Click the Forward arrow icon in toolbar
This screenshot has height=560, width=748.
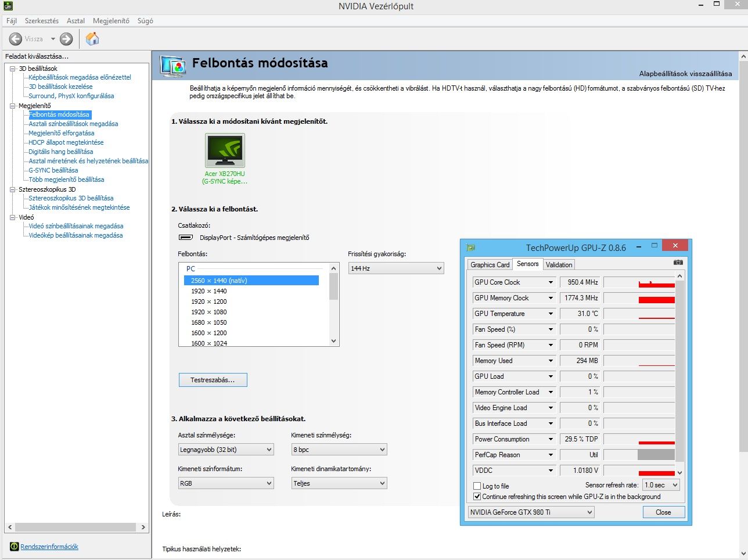[67, 39]
